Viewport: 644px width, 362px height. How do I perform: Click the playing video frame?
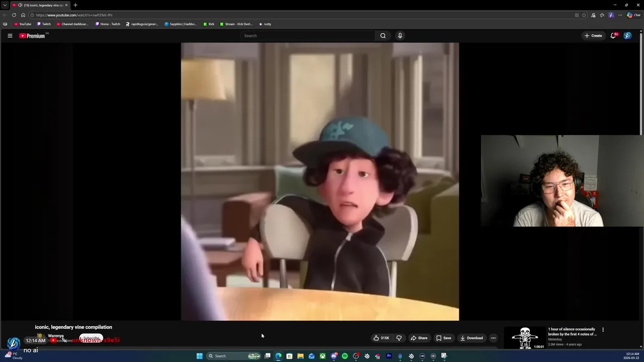click(x=320, y=182)
